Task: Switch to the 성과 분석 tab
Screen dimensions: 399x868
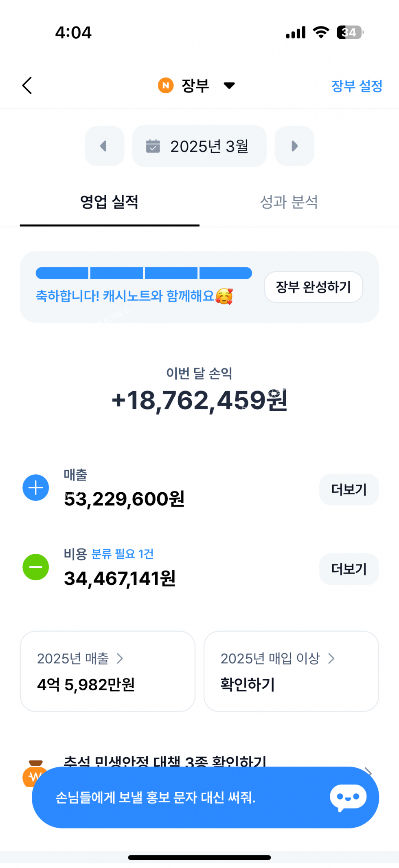Action: [289, 202]
